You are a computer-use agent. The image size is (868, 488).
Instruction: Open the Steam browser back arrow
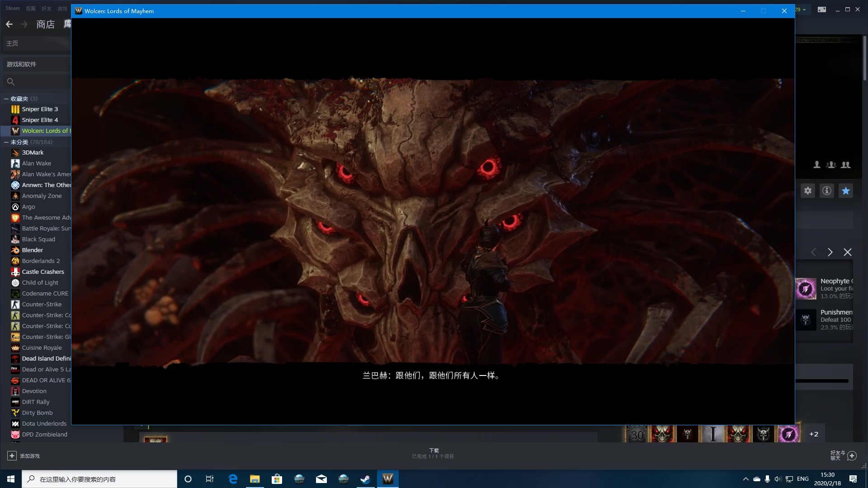pos(9,24)
